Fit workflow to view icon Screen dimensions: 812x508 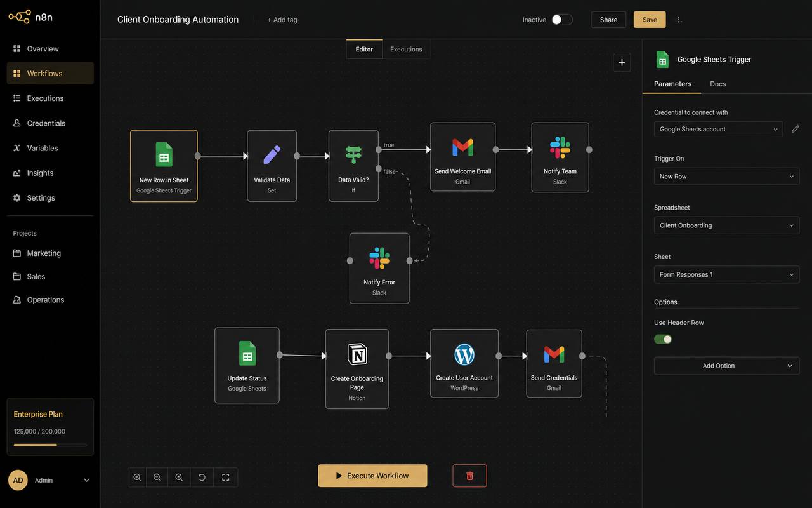(x=225, y=478)
